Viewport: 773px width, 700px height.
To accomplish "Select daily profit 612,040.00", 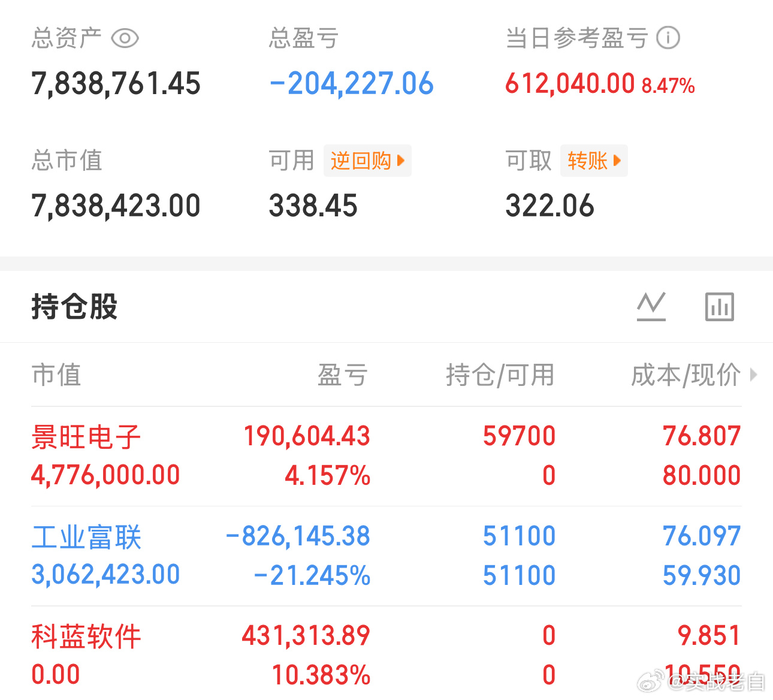I will (570, 83).
